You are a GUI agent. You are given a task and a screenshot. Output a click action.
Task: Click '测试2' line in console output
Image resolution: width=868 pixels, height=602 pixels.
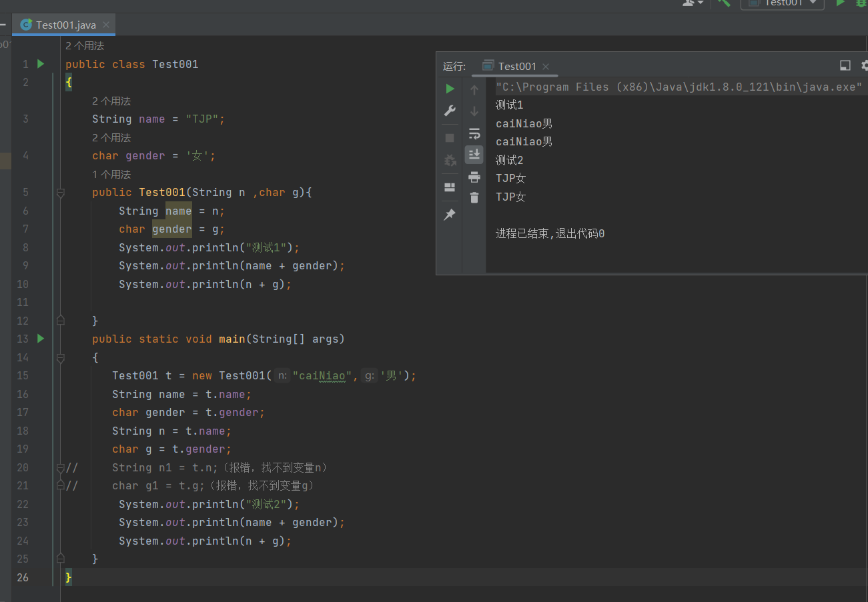(510, 160)
